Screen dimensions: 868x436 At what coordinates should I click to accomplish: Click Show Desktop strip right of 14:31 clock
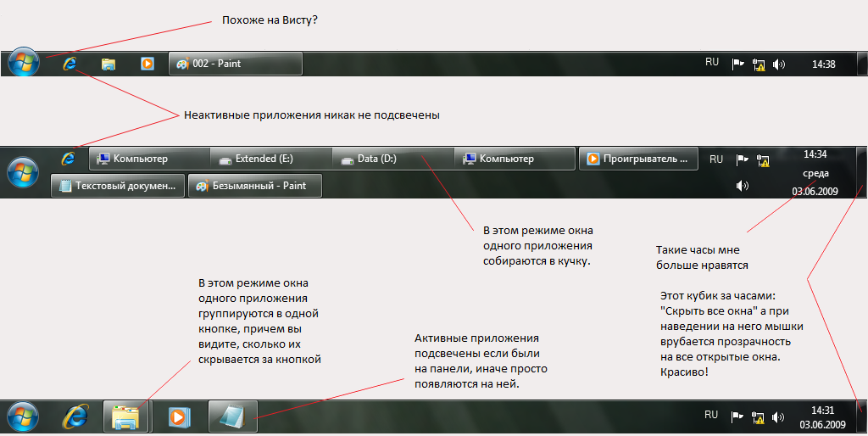861,416
